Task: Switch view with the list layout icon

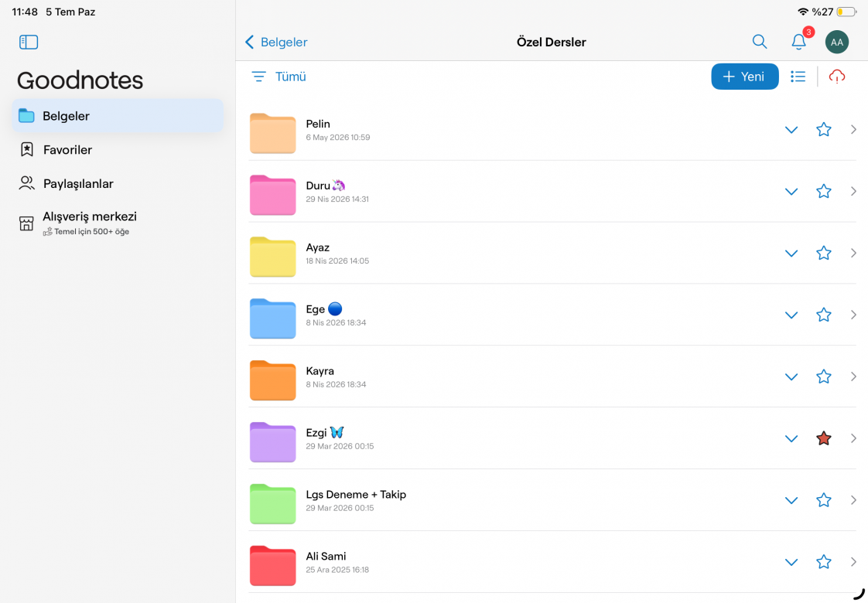Action: (x=798, y=77)
